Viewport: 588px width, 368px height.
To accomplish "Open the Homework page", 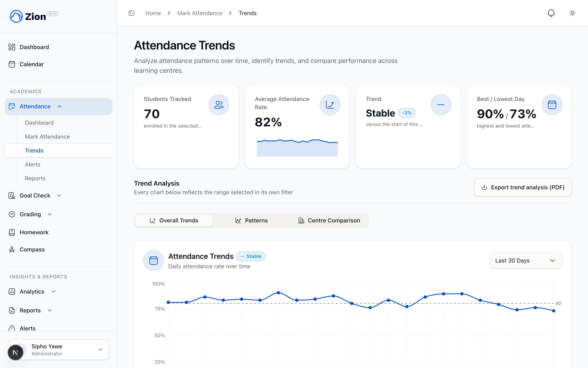I will (59, 232).
